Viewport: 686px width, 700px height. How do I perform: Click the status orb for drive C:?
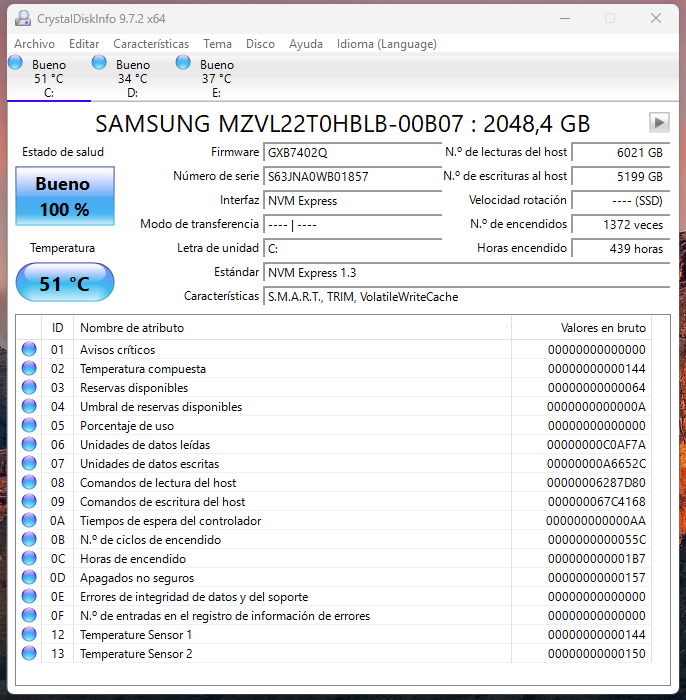15,63
